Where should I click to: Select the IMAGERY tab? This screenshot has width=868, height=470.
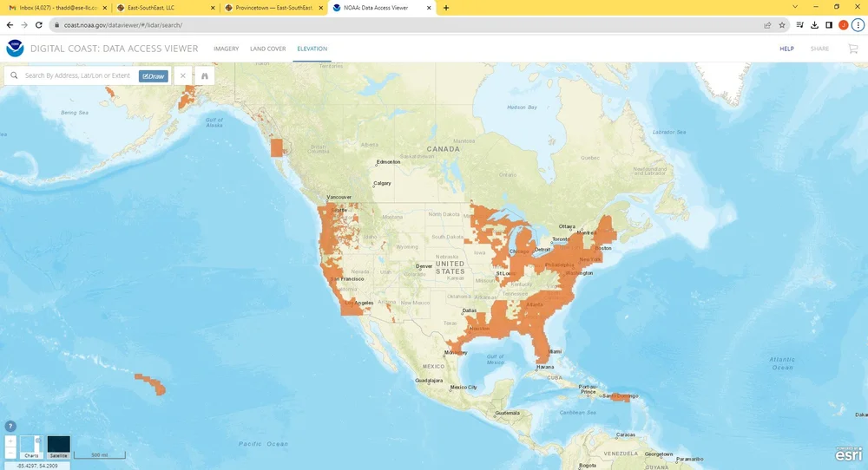(227, 49)
